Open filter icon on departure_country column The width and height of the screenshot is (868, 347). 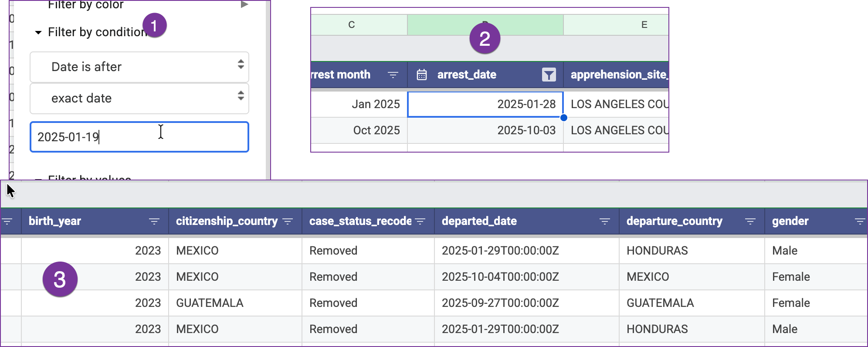click(x=750, y=221)
